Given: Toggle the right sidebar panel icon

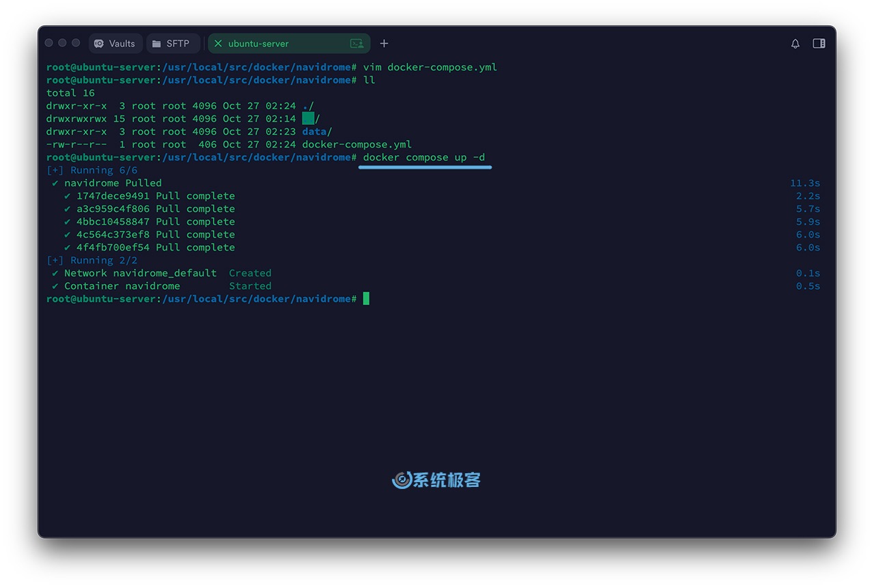Looking at the screenshot, I should 819,44.
